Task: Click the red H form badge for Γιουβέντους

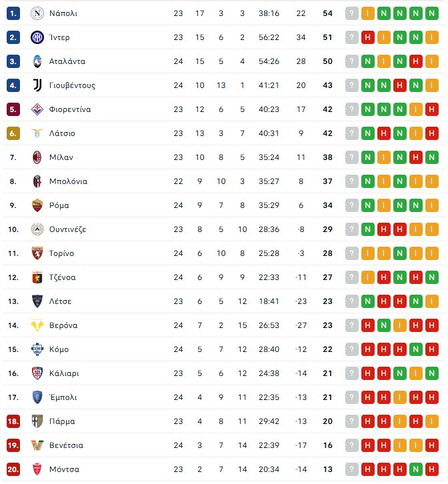Action: pos(399,85)
